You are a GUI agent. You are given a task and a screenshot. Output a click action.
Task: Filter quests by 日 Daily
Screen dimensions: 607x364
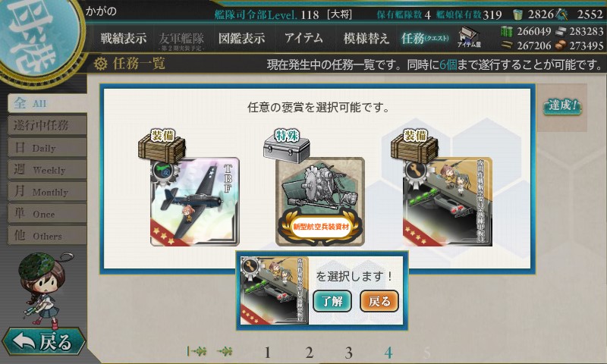(47, 147)
